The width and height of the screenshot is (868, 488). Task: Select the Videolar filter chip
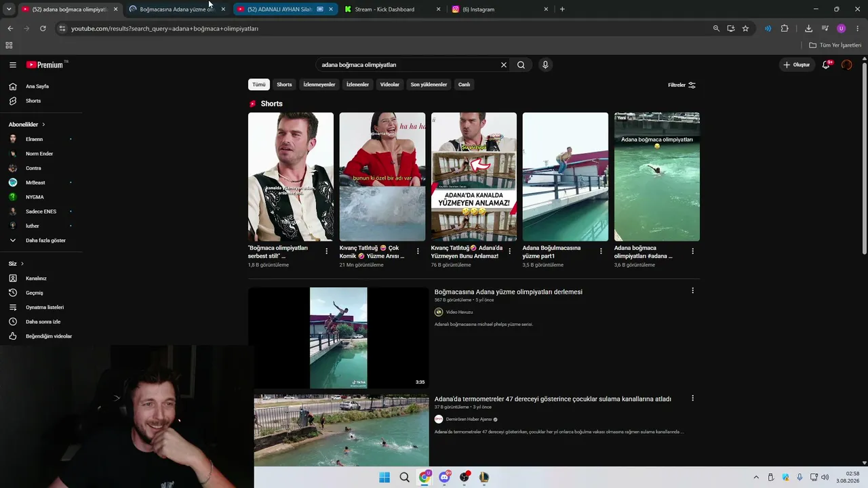click(x=390, y=85)
